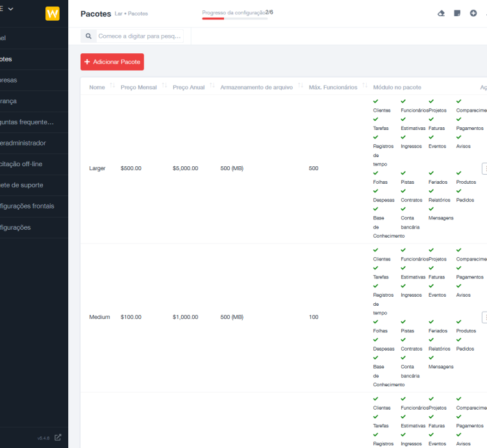
Task: Click the setup progress bar
Action: pos(234,19)
